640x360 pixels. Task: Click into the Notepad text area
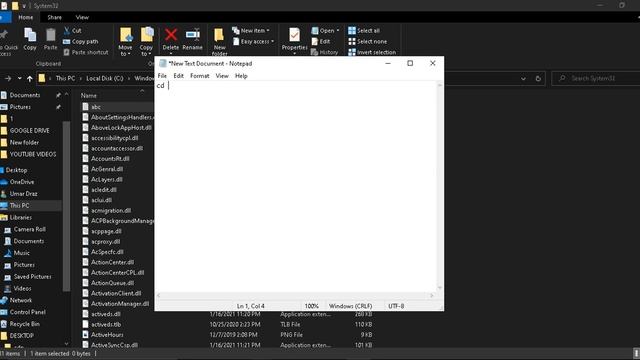(x=296, y=187)
